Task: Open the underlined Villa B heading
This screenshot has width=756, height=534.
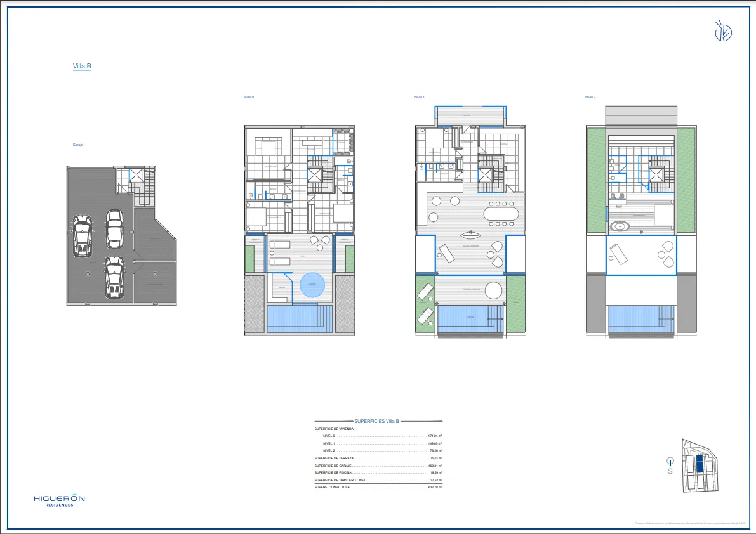Action: 82,66
